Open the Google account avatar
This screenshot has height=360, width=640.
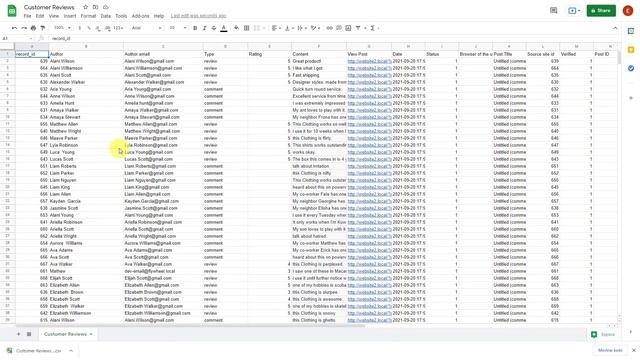(x=628, y=11)
